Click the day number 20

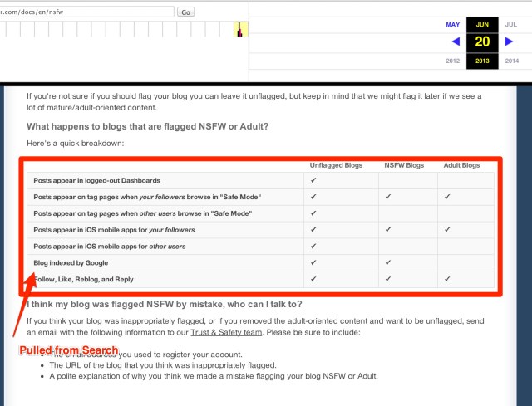click(482, 42)
